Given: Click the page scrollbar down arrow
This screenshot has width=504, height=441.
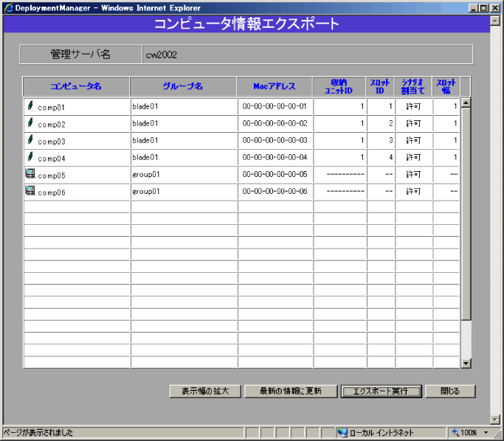Looking at the screenshot, I should click(495, 419).
